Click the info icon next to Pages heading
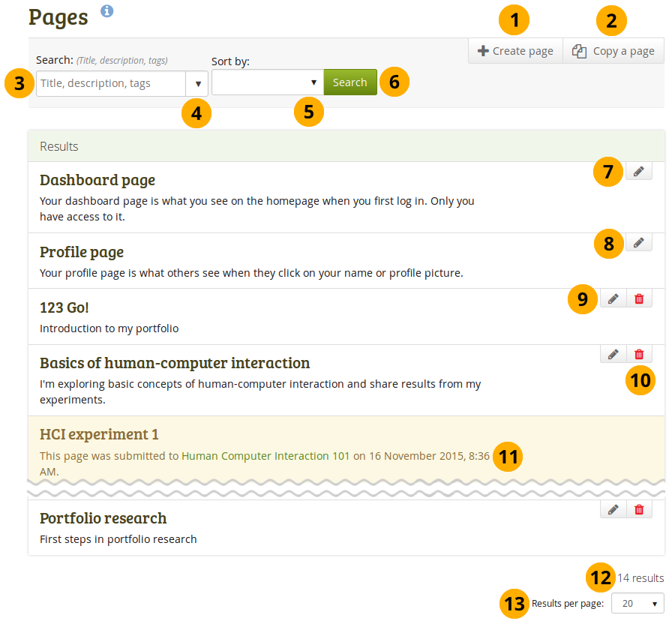672x624 pixels. (107, 11)
